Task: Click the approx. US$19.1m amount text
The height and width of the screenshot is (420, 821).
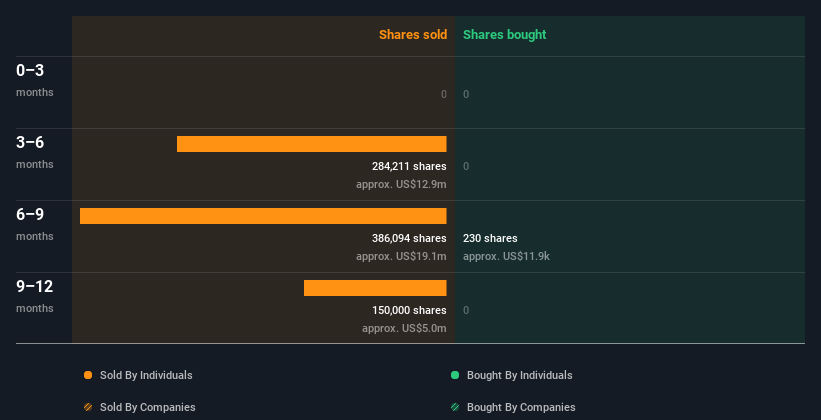Action: (401, 256)
